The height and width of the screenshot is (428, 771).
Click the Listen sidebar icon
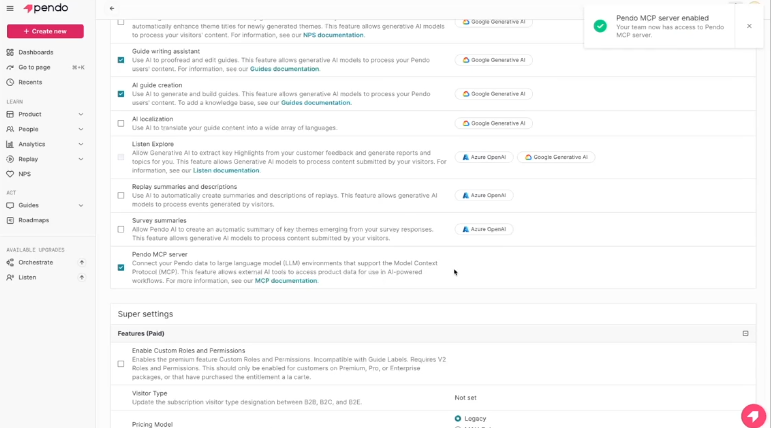(x=10, y=277)
